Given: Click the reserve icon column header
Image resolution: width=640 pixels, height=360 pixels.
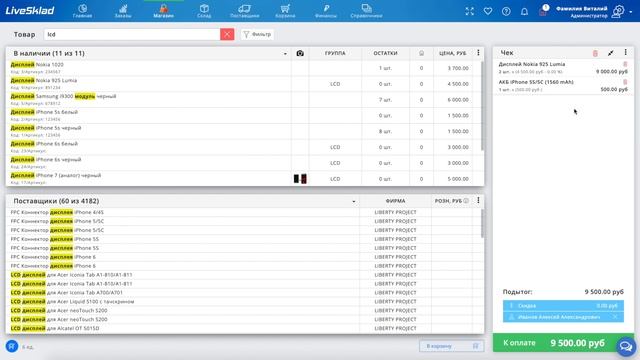Looking at the screenshot, I should point(421,53).
